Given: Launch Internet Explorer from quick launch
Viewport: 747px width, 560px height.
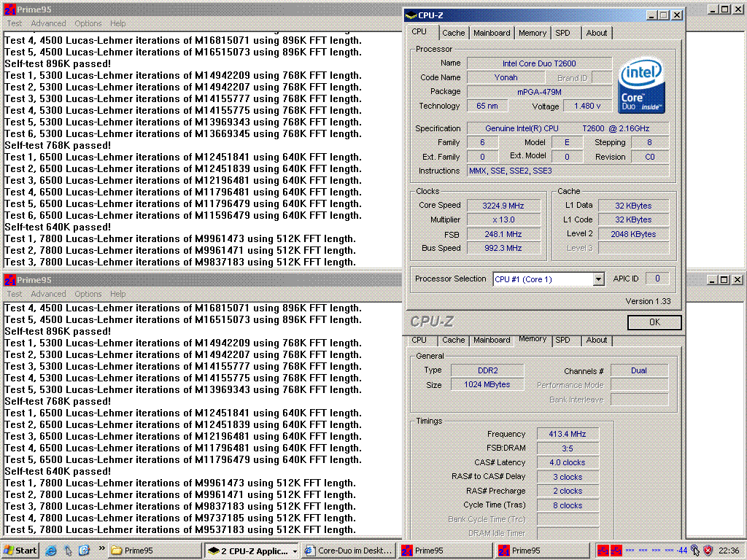Looking at the screenshot, I should click(x=50, y=551).
